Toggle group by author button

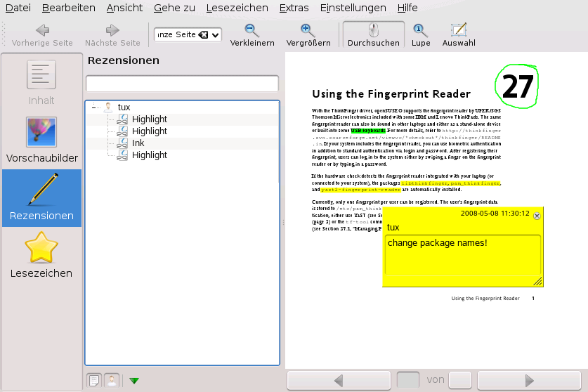tap(112, 380)
